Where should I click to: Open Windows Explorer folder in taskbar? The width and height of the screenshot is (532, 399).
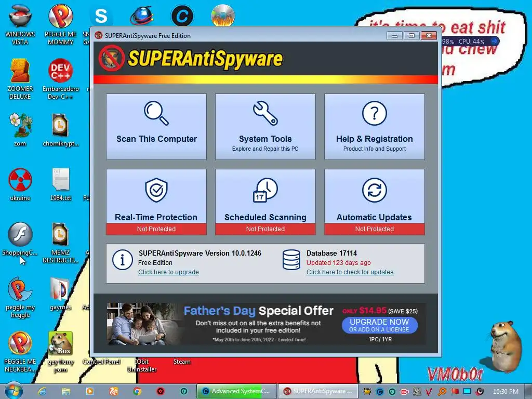(x=66, y=391)
